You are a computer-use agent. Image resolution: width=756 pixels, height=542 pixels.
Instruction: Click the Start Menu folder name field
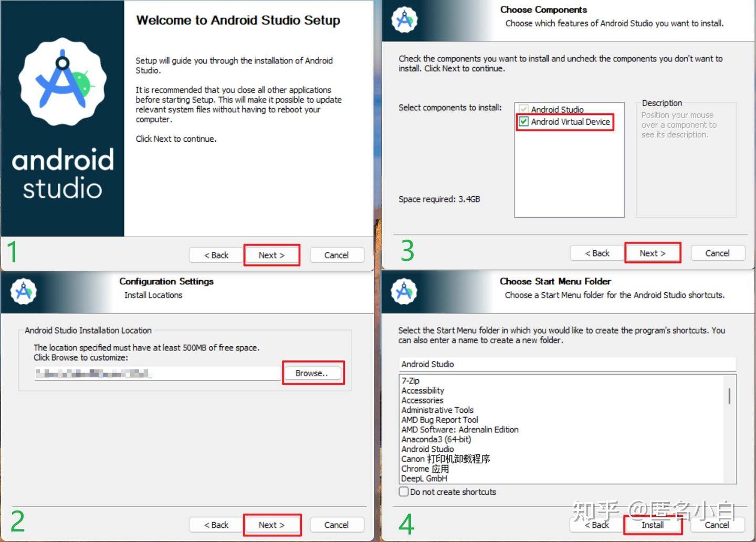click(568, 364)
